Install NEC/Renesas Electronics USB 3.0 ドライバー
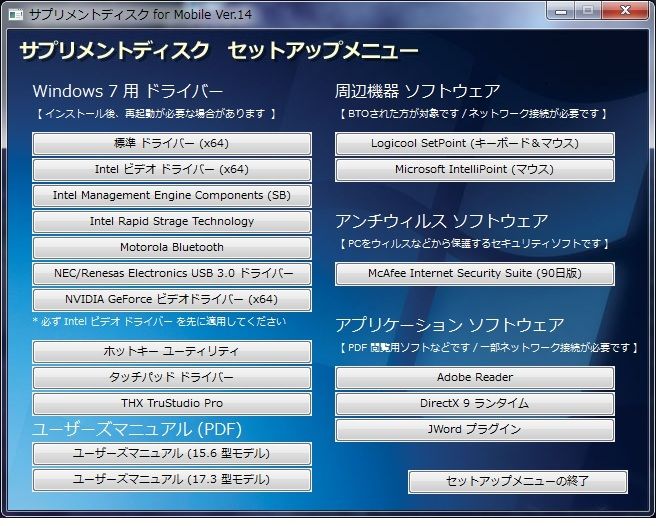Viewport: 659px width, 526px height. click(172, 274)
